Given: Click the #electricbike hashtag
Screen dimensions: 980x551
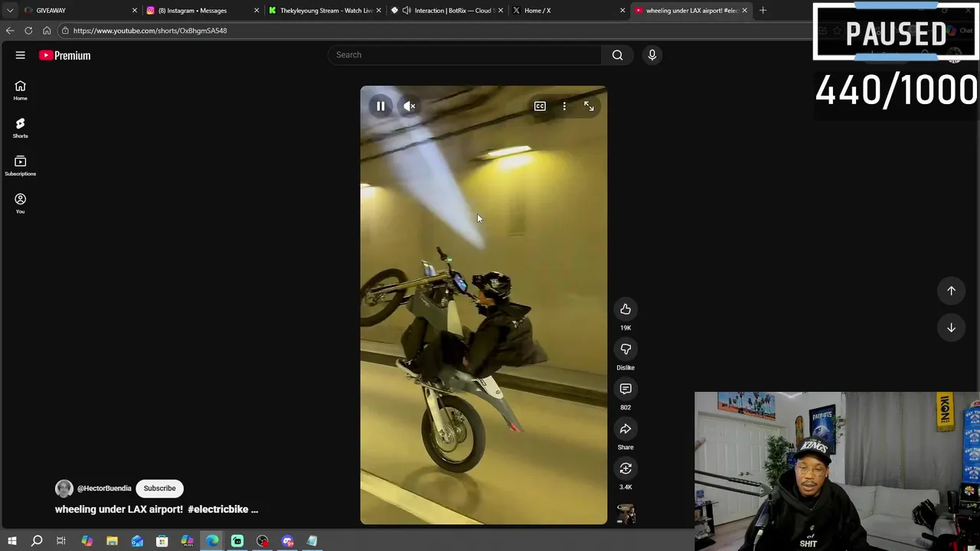Looking at the screenshot, I should [x=217, y=509].
